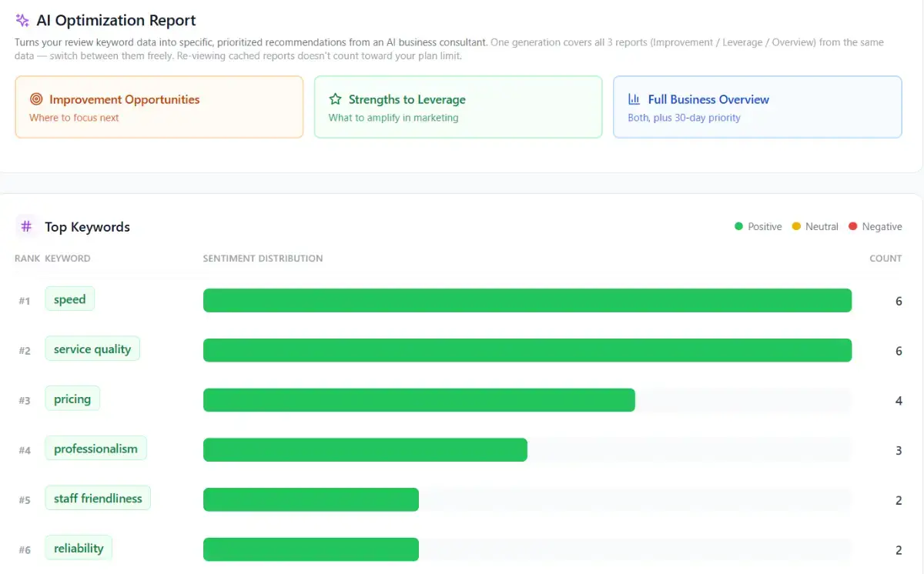Click the green sentiment bar for professionalism
This screenshot has width=924, height=574.
(x=365, y=450)
